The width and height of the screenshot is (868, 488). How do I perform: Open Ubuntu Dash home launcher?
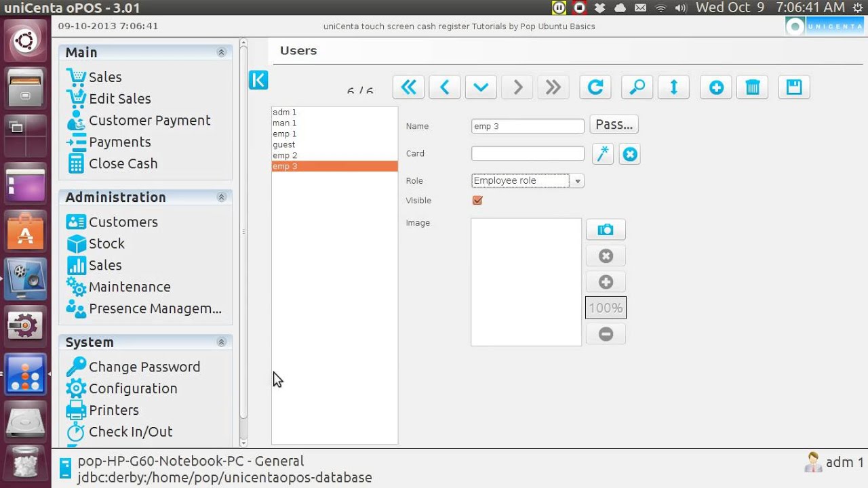25,41
